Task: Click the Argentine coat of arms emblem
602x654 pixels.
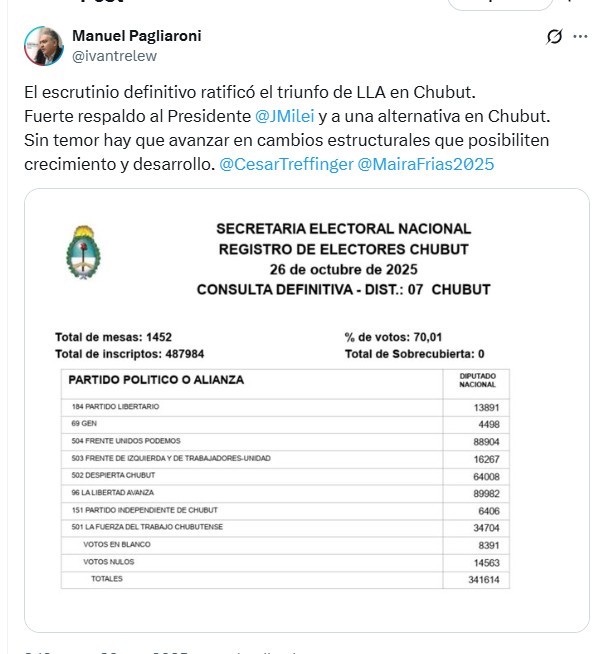Action: click(x=82, y=252)
